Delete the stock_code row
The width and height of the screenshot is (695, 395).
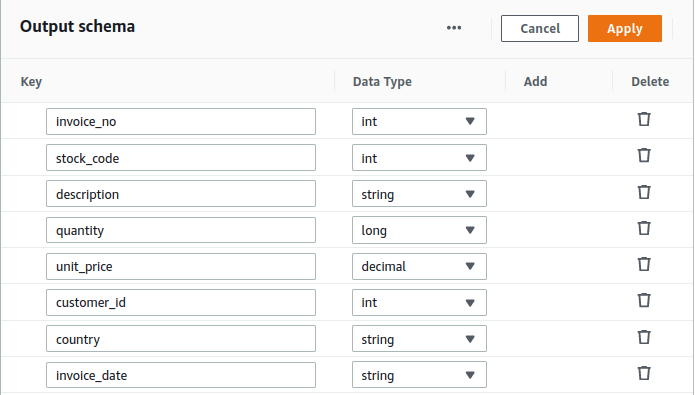click(x=644, y=155)
